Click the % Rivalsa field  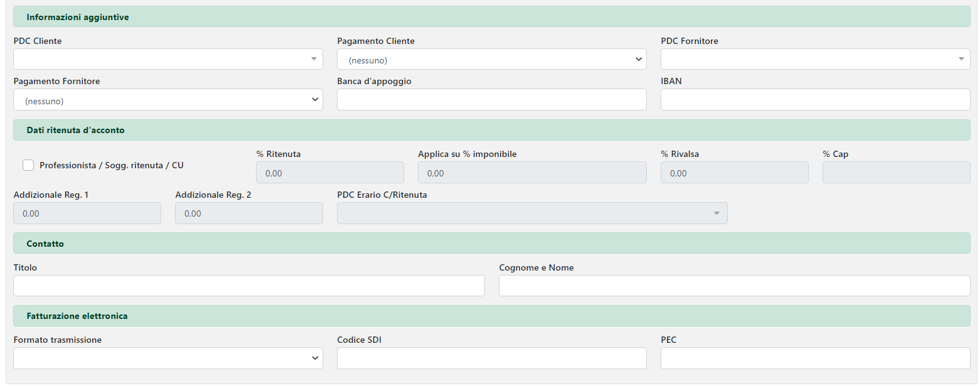click(734, 173)
